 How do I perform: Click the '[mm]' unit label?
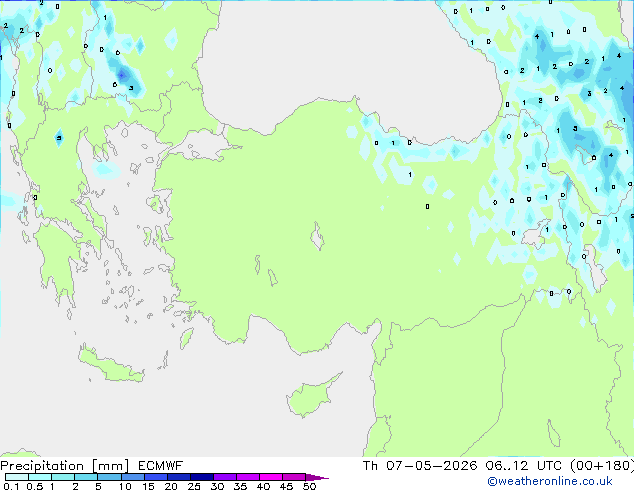pyautogui.click(x=110, y=466)
